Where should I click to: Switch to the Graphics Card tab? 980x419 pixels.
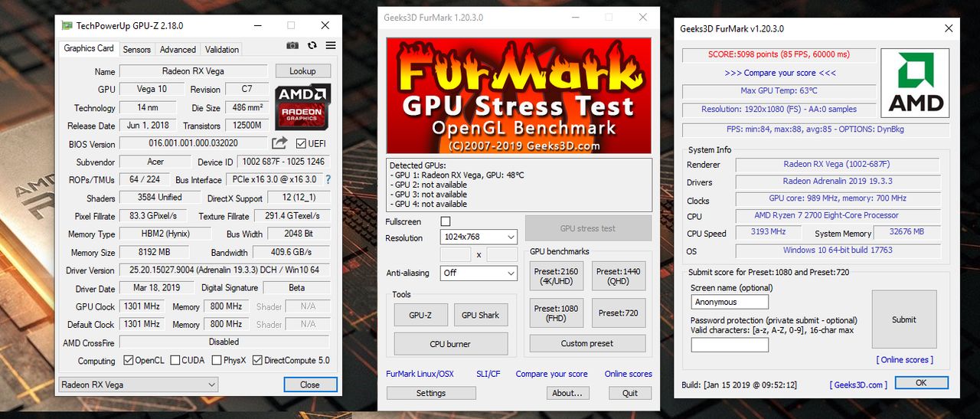click(x=89, y=48)
